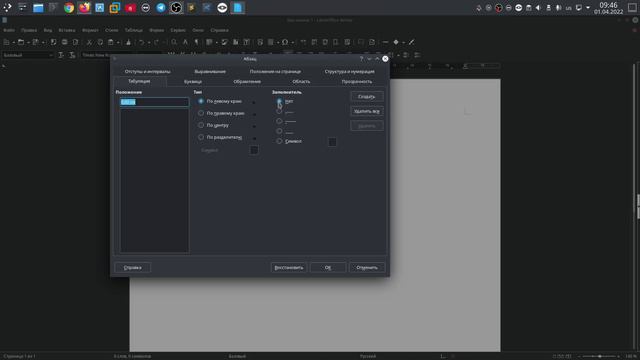This screenshot has height=360, width=640.
Task: Switch to 'Область' tab
Action: coord(301,82)
